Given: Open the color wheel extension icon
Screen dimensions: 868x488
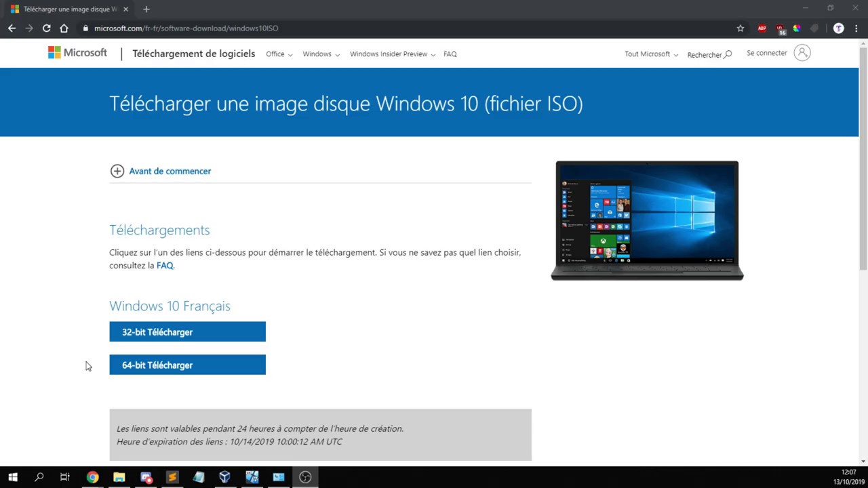Looking at the screenshot, I should click(797, 28).
